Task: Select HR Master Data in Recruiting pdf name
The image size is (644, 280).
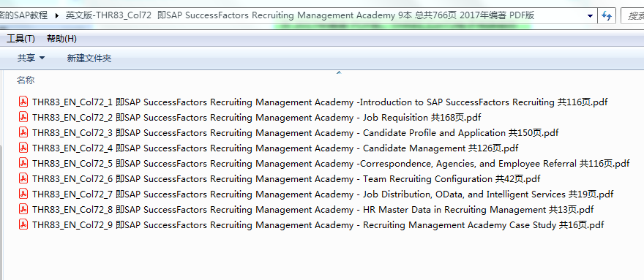Action: [313, 210]
